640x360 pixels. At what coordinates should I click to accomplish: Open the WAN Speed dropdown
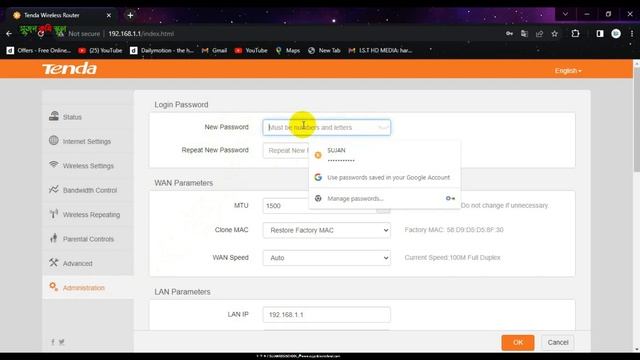point(327,258)
